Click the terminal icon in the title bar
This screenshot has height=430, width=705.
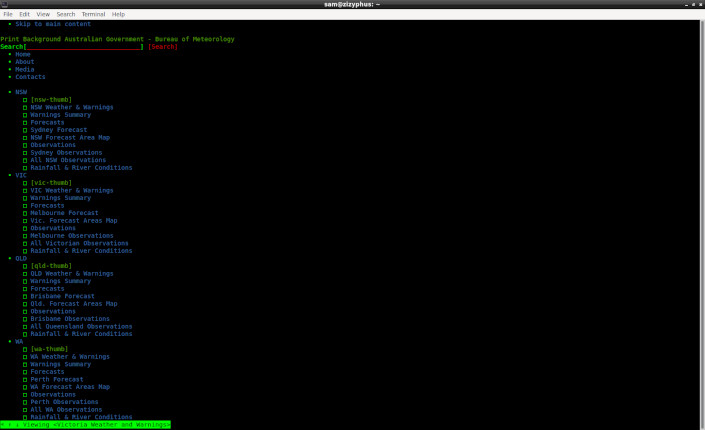[6, 5]
